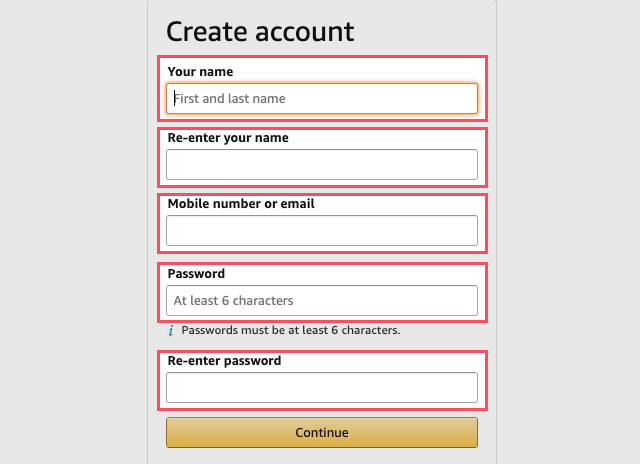Screen dimensions: 640x464
Task: Click gray page background right of form
Action: coord(568,232)
